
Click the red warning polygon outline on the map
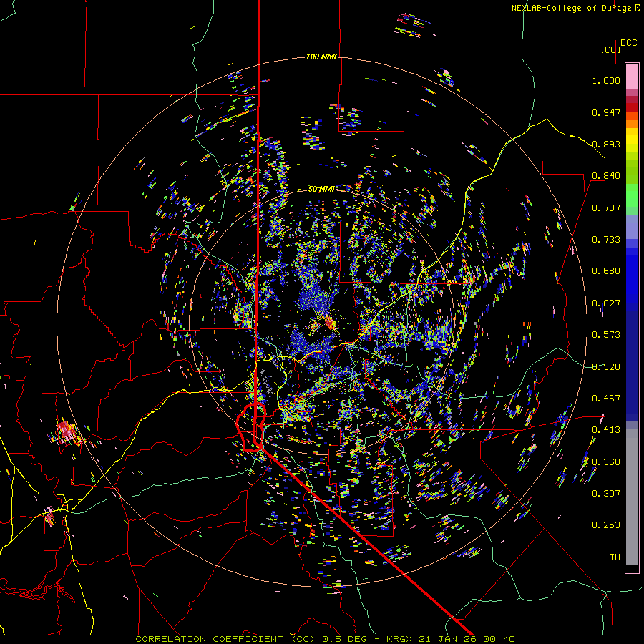click(251, 428)
